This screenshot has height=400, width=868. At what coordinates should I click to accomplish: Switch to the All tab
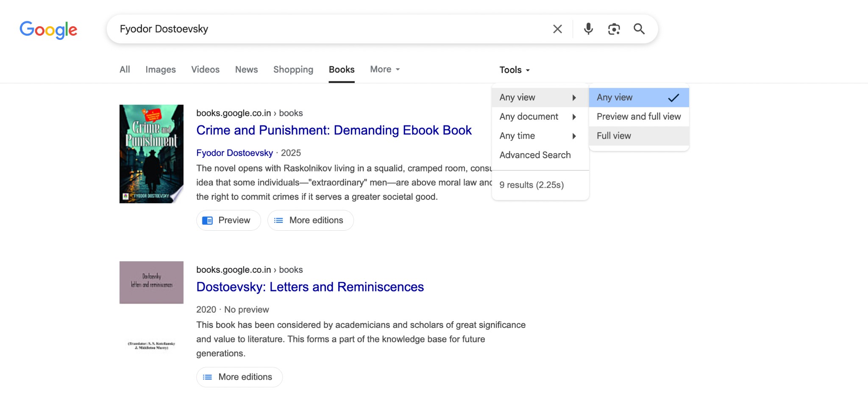pyautogui.click(x=125, y=70)
